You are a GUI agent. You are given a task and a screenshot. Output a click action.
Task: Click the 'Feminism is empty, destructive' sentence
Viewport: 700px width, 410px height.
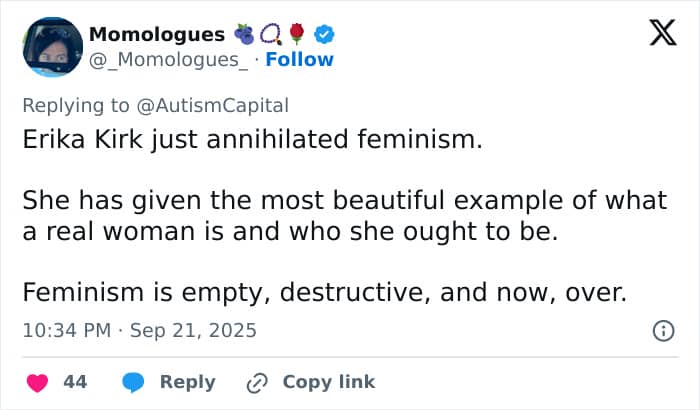pos(323,292)
